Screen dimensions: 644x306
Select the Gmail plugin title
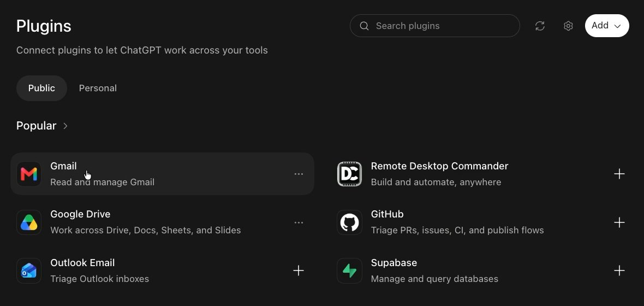tap(63, 166)
